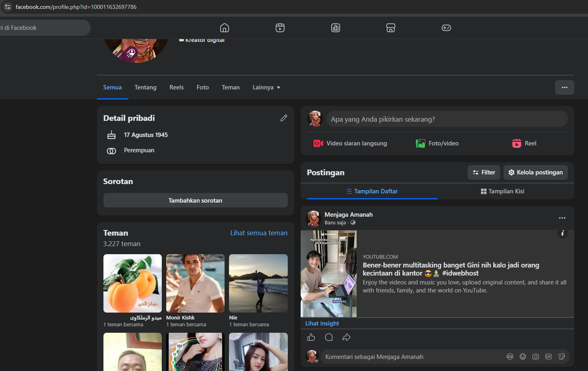The image size is (588, 371).
Task: Click the comment field 'Komentari sebagai Menjaga Amanah'
Action: [412, 356]
